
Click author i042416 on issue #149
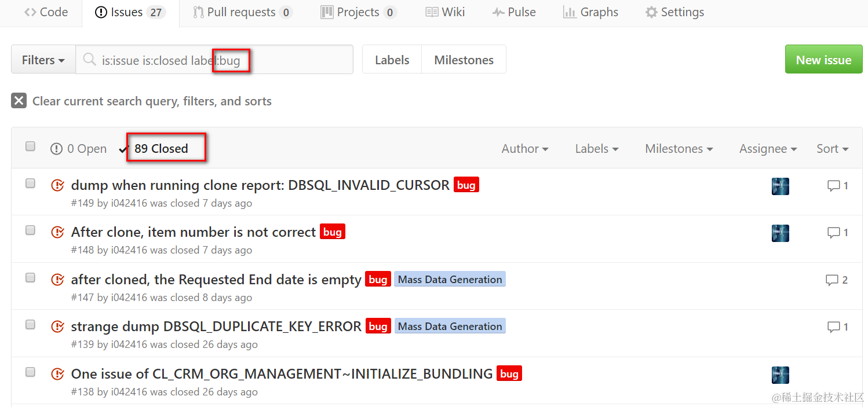[129, 203]
